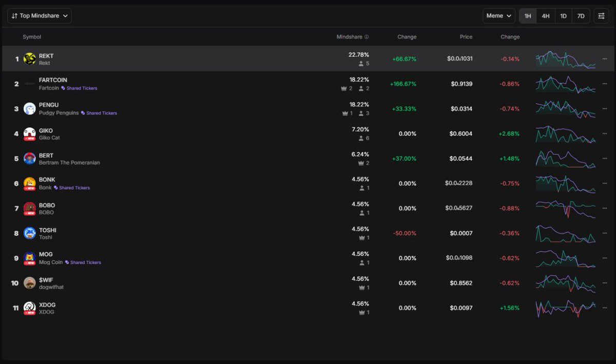
Task: Sort by the Price column header
Action: [x=466, y=37]
